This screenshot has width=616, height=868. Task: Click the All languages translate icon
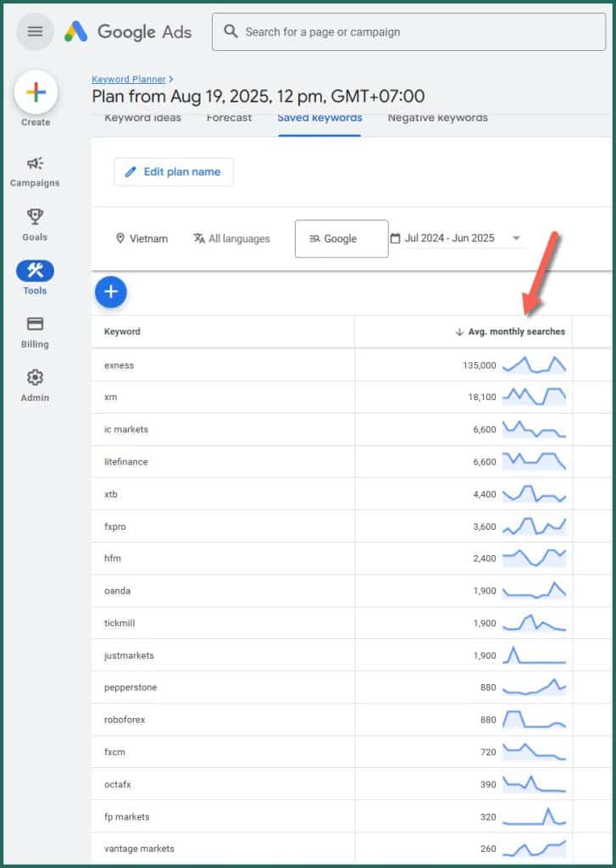click(x=199, y=238)
